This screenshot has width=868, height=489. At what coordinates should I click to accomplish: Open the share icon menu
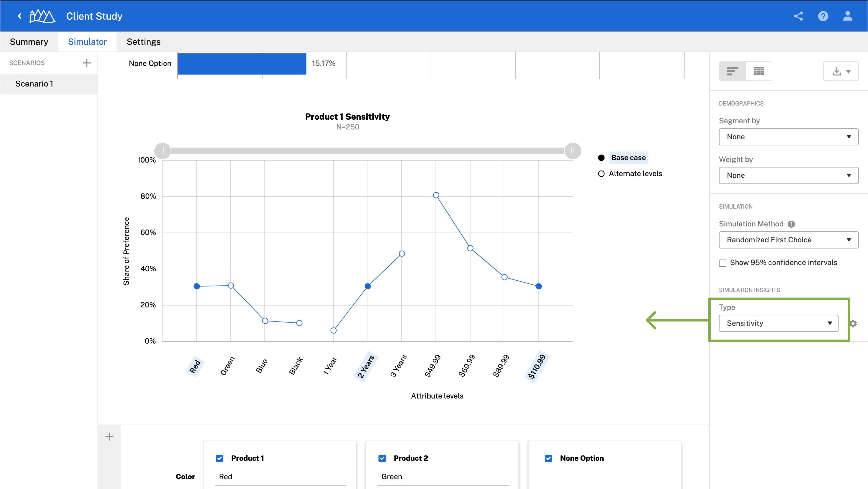coord(798,16)
